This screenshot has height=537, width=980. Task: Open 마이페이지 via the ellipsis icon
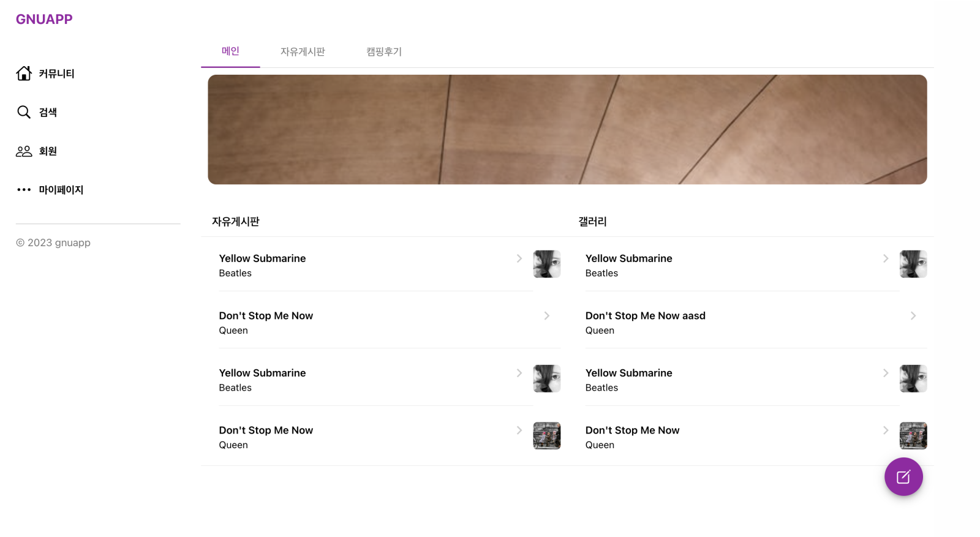(23, 190)
